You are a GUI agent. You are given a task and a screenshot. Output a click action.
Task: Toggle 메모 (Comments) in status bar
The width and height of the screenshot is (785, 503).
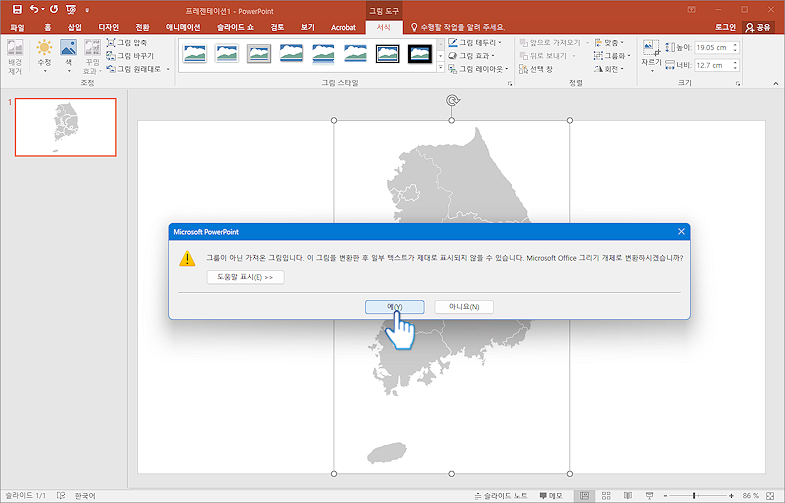pos(551,495)
